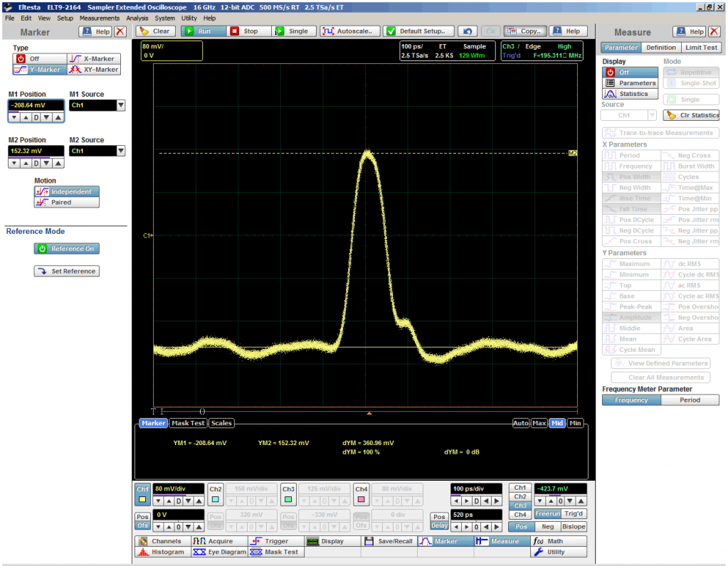Switch to the Mask Test tab
This screenshot has height=566, width=728.
189,423
